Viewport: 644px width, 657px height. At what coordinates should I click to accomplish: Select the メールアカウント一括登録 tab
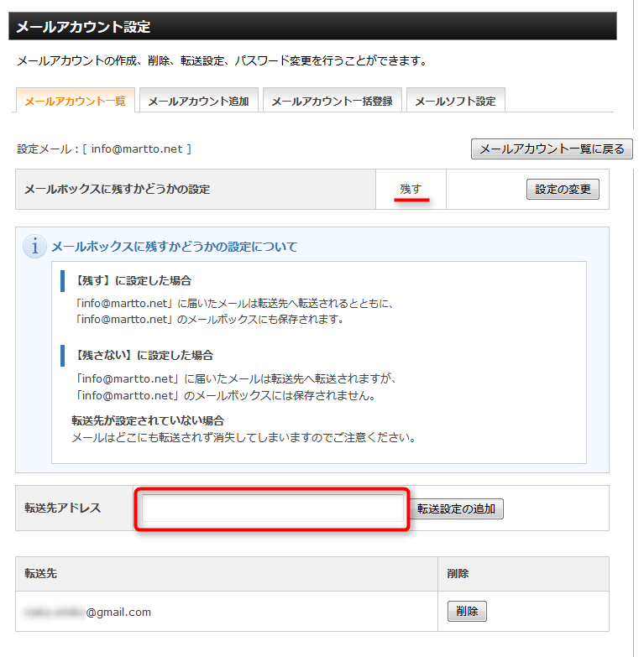[332, 102]
